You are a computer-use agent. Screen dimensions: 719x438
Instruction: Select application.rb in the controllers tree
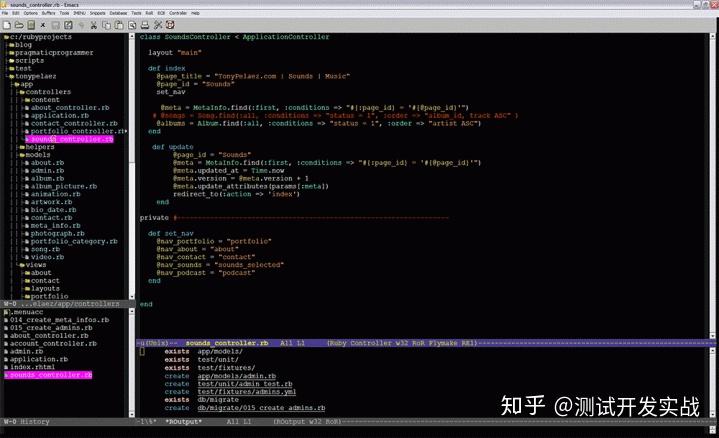tap(60, 116)
